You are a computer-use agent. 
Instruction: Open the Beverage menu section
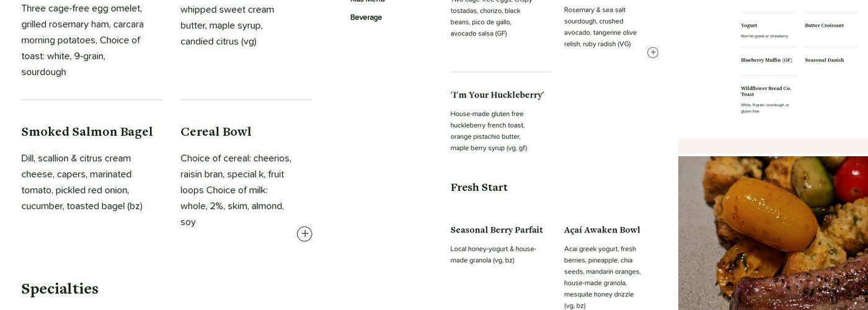coord(366,17)
